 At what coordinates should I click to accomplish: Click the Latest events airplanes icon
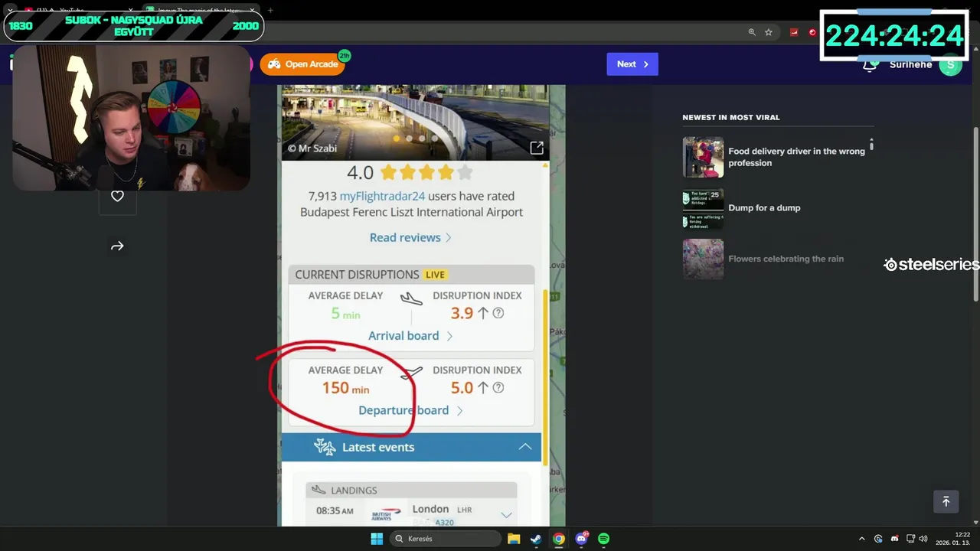point(325,447)
